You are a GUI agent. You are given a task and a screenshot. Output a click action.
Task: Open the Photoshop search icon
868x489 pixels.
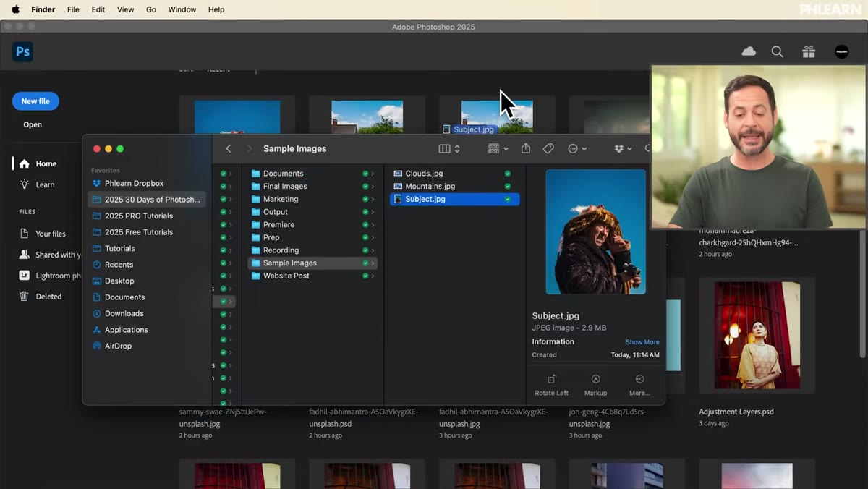click(x=778, y=51)
